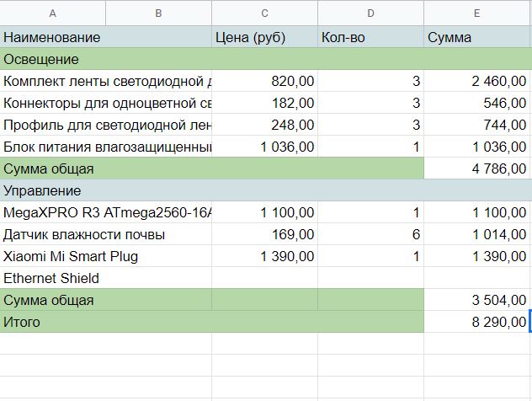The height and width of the screenshot is (401, 532).
Task: Select the price cell 1 100,00
Action: pyautogui.click(x=264, y=212)
